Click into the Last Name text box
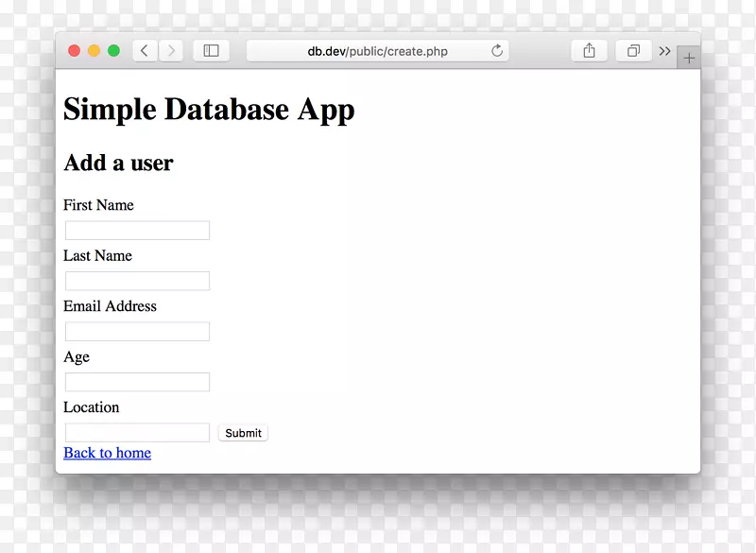This screenshot has width=756, height=553. [137, 281]
